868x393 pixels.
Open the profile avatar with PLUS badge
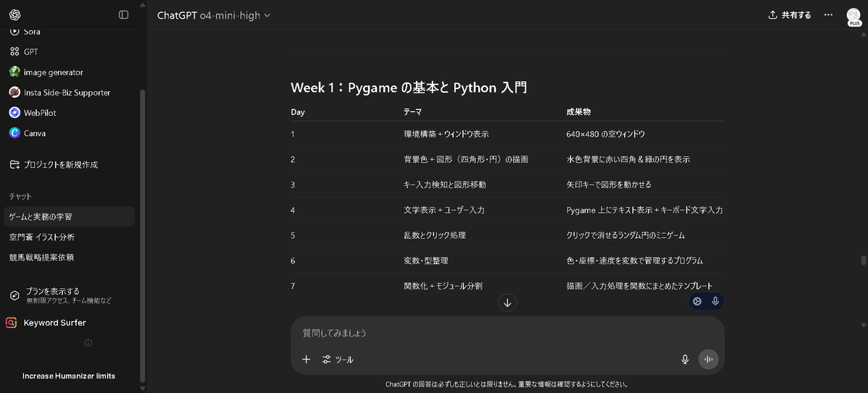[854, 17]
